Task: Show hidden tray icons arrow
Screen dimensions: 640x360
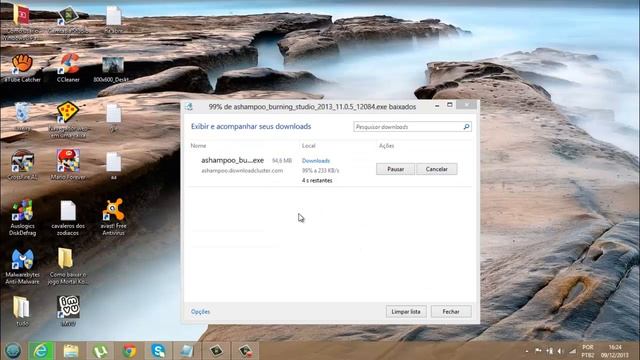Action: click(x=527, y=351)
